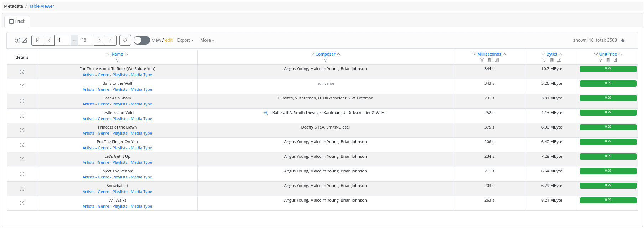
Task: Open the More dropdown menu
Action: point(207,40)
